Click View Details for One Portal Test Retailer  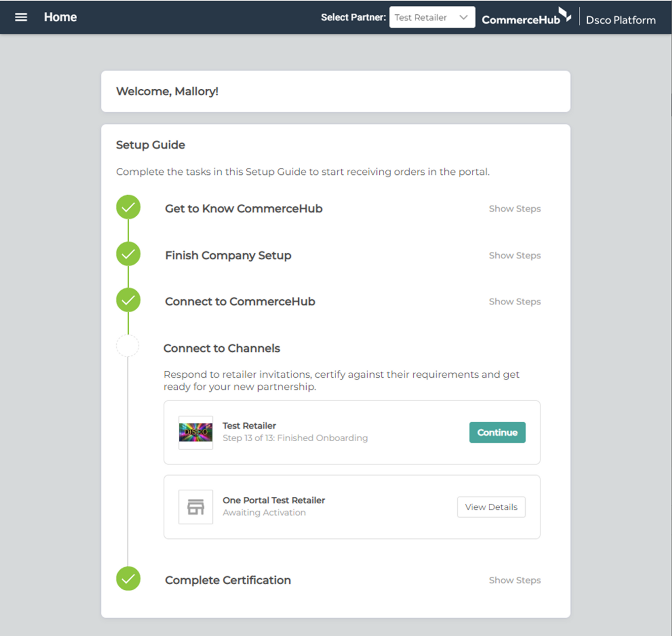pyautogui.click(x=491, y=507)
